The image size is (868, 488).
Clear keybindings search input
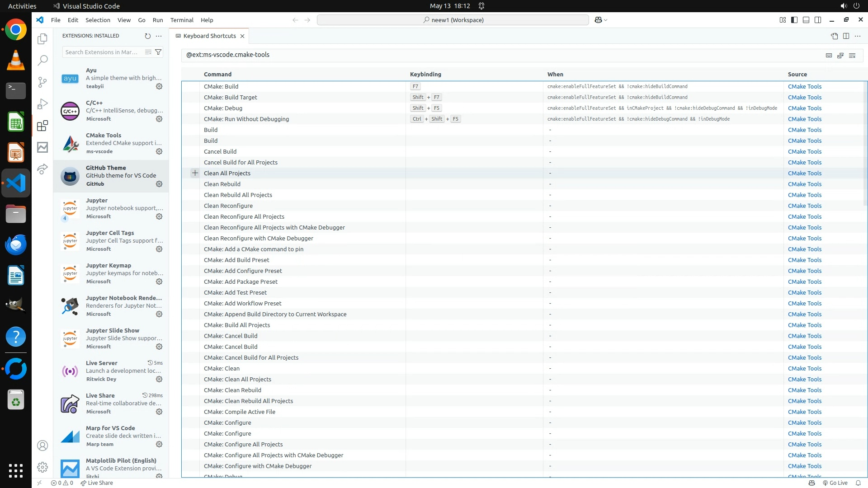[852, 55]
